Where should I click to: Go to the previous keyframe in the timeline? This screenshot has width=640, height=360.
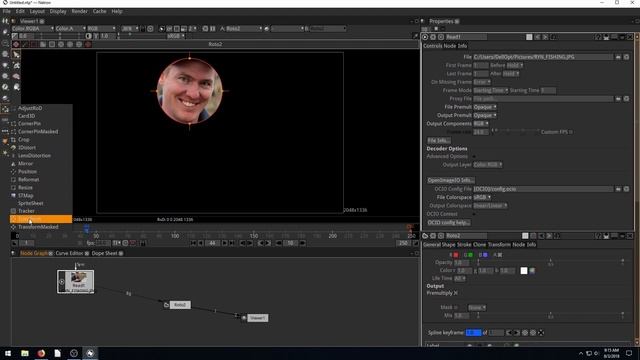tap(260, 243)
